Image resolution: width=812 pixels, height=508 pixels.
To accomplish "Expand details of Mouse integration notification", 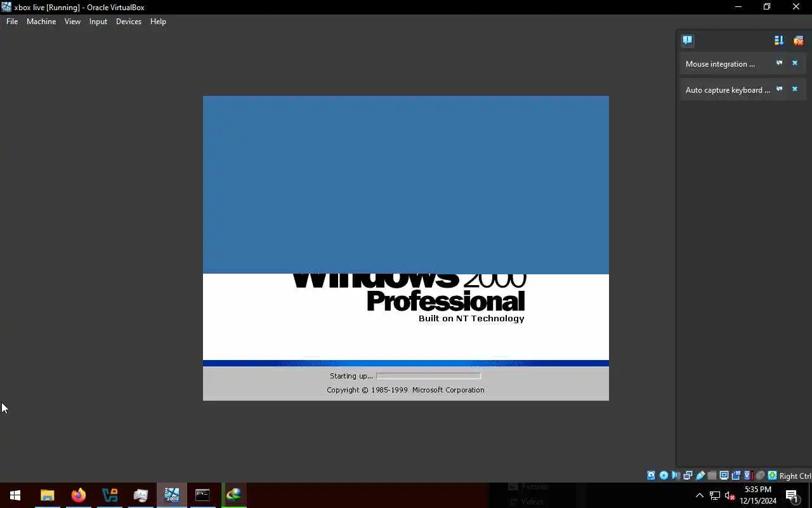I will point(779,63).
